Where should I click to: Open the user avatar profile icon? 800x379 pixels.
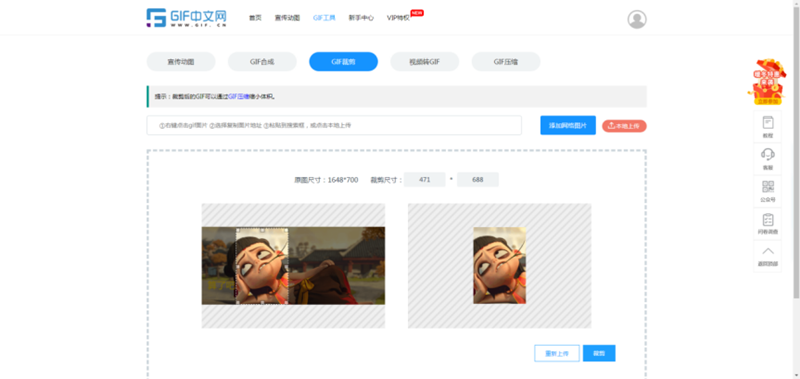(637, 19)
